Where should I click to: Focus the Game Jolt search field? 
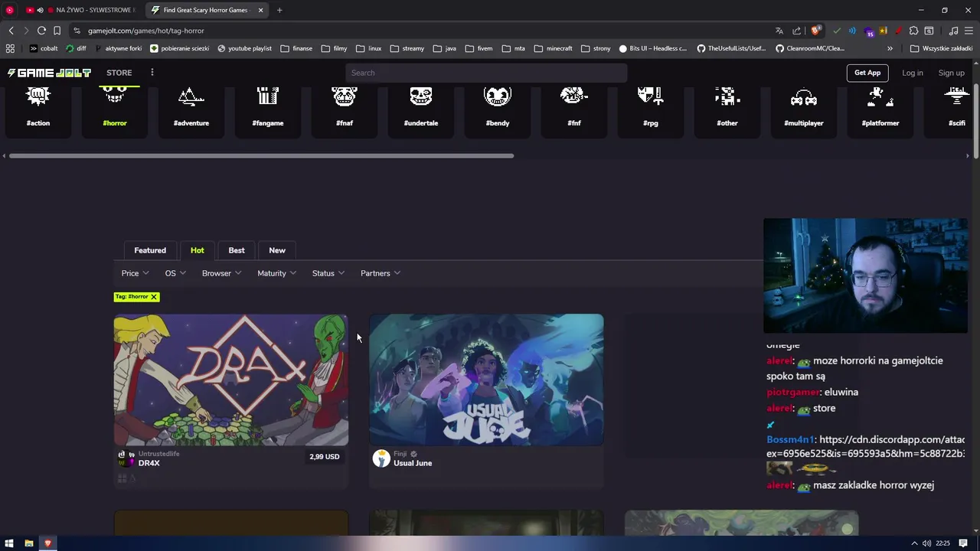click(x=486, y=73)
